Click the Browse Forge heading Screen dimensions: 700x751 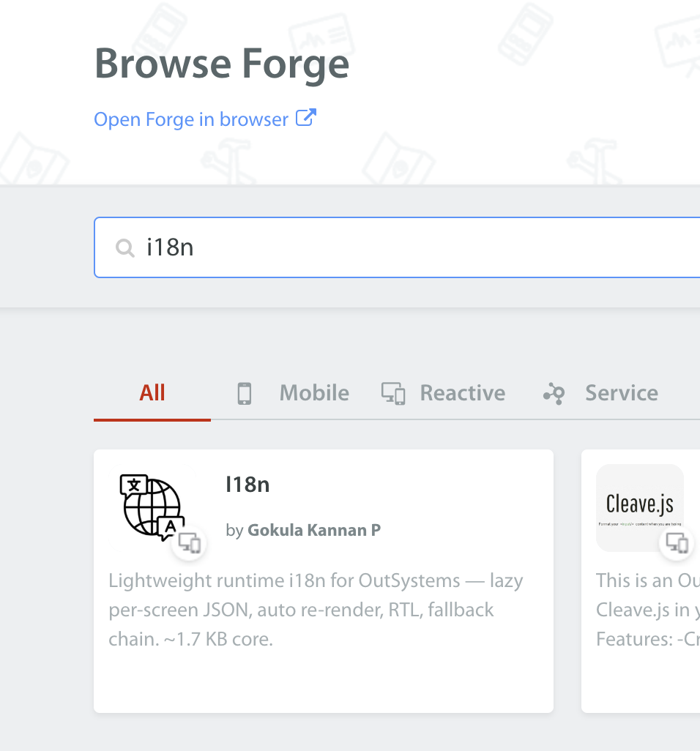click(222, 64)
